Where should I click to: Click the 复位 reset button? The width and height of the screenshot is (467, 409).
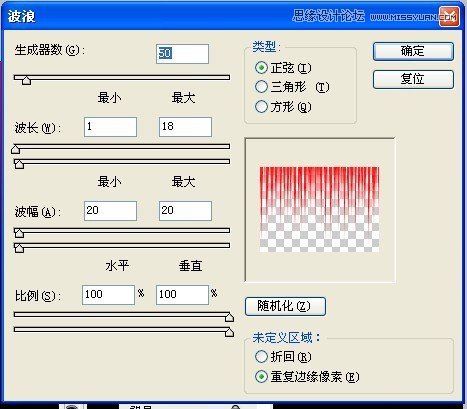coord(413,79)
